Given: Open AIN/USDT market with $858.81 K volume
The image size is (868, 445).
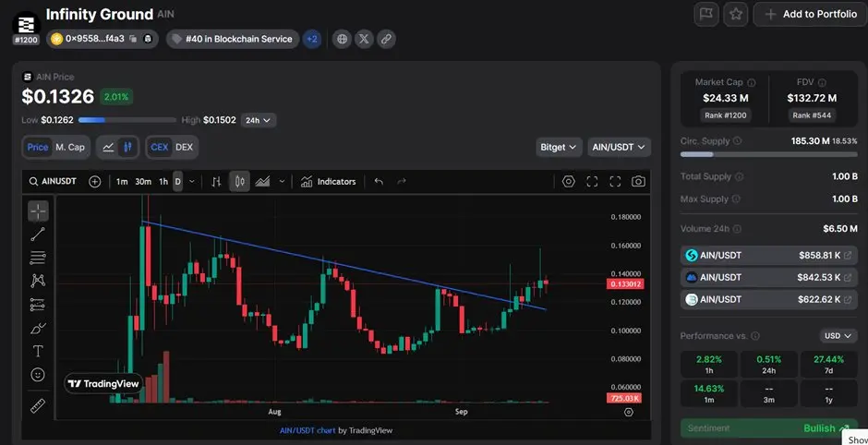Looking at the screenshot, I should [769, 255].
